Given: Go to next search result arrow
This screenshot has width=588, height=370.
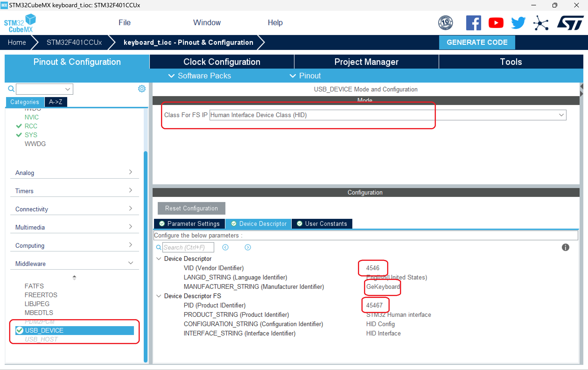Looking at the screenshot, I should 248,247.
